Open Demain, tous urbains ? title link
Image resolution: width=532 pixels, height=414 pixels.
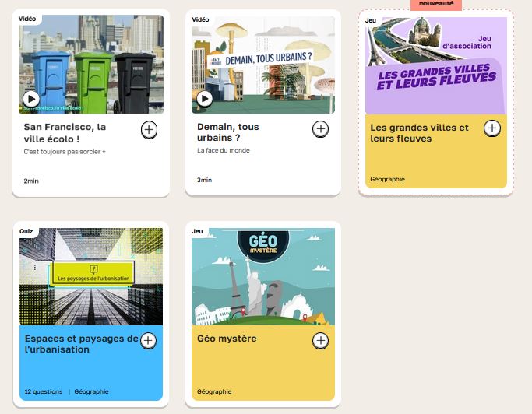(x=228, y=132)
